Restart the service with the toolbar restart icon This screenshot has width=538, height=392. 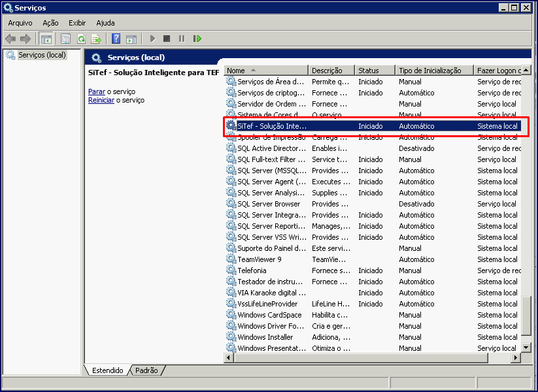197,39
